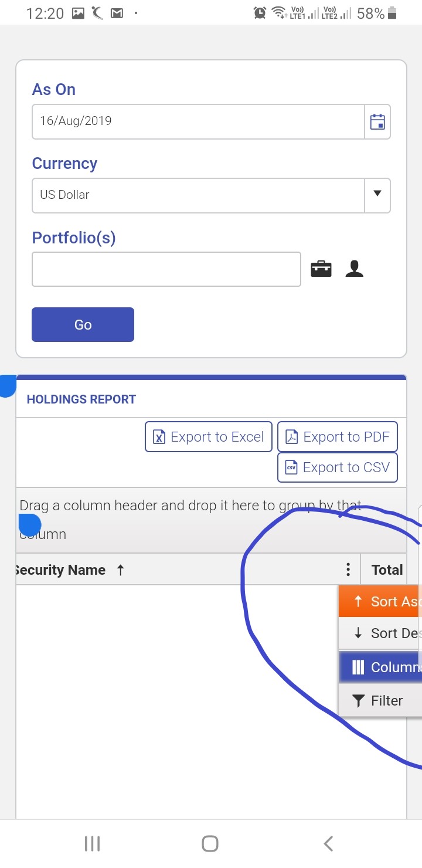Open the US Dollar currency combo box
This screenshot has width=422, height=868.
point(198,195)
